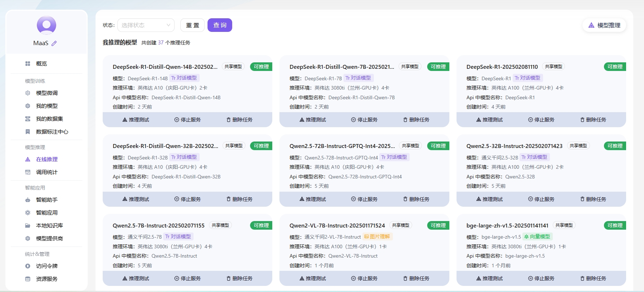Click 停止服务 for DeepSeek-R1-Distill-Qwen-7B
The width and height of the screenshot is (644, 292).
tap(364, 120)
